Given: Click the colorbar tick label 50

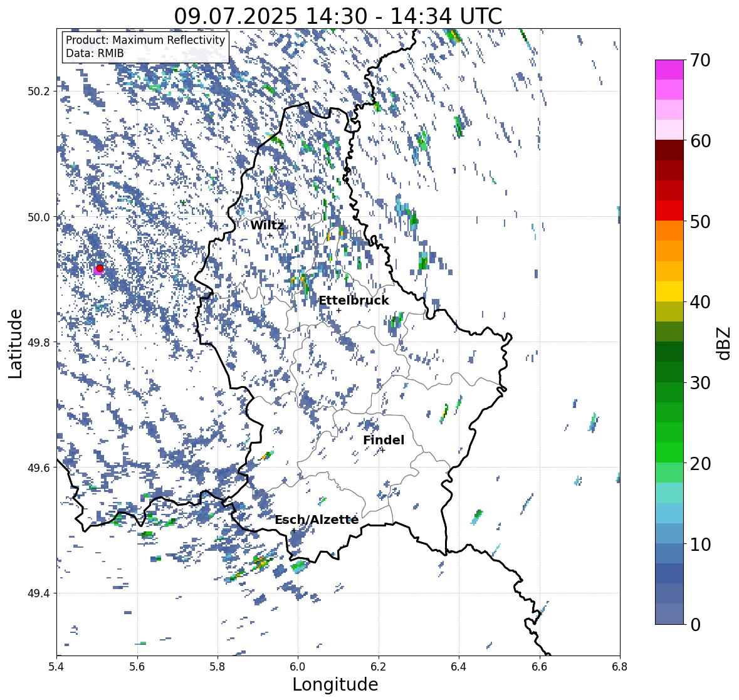Looking at the screenshot, I should (x=700, y=221).
